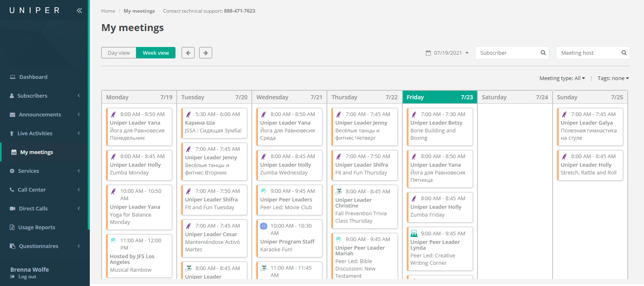The width and height of the screenshot is (644, 286).
Task: Click the Subscriber search magnifier icon
Action: pyautogui.click(x=543, y=53)
